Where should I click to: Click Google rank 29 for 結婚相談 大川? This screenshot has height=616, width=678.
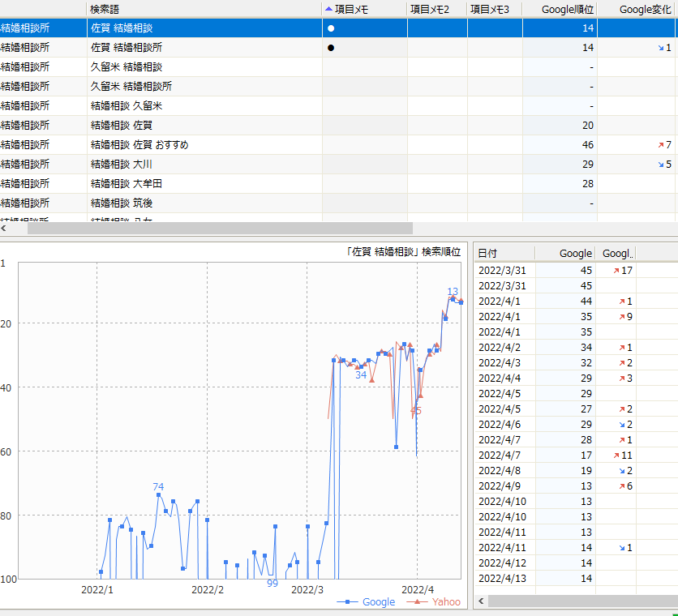point(588,165)
